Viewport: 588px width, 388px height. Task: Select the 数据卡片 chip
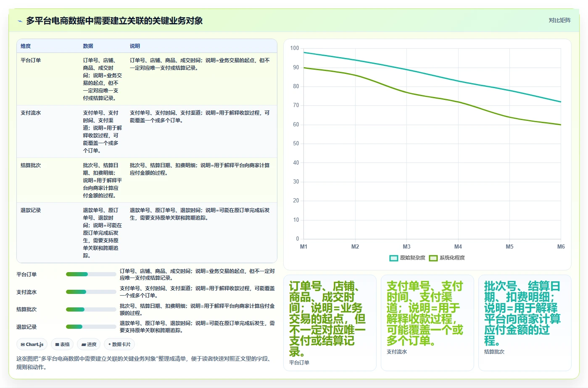[119, 344]
